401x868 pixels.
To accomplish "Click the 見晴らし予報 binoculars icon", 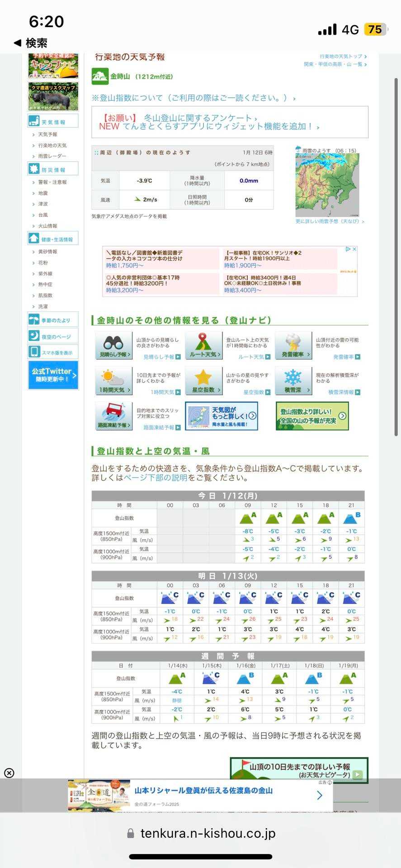I will pos(113,345).
